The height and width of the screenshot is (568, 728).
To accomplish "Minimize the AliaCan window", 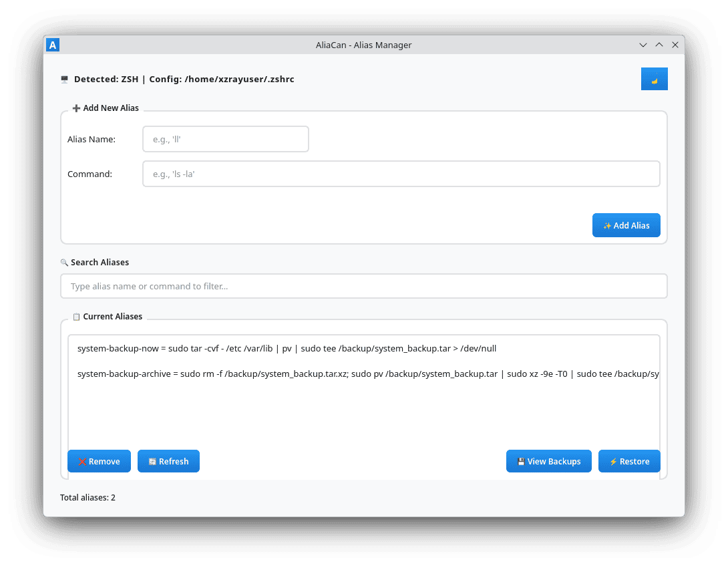I will (x=643, y=45).
